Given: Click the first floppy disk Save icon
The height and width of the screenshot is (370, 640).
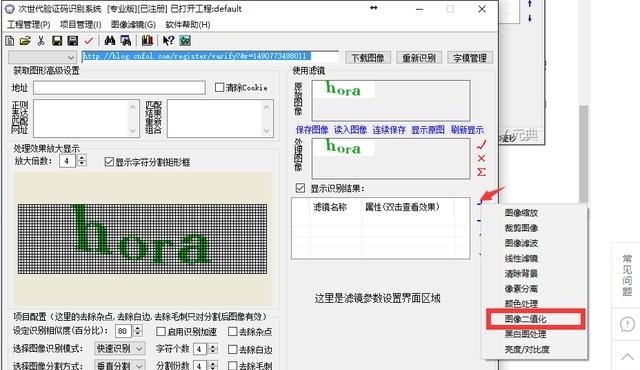Looking at the screenshot, I should pyautogui.click(x=57, y=40).
